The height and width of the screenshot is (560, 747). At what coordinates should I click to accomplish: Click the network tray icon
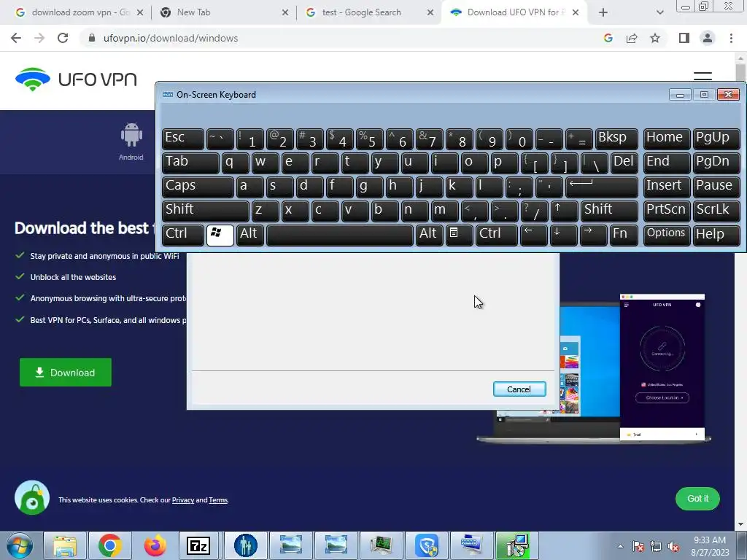pyautogui.click(x=656, y=547)
